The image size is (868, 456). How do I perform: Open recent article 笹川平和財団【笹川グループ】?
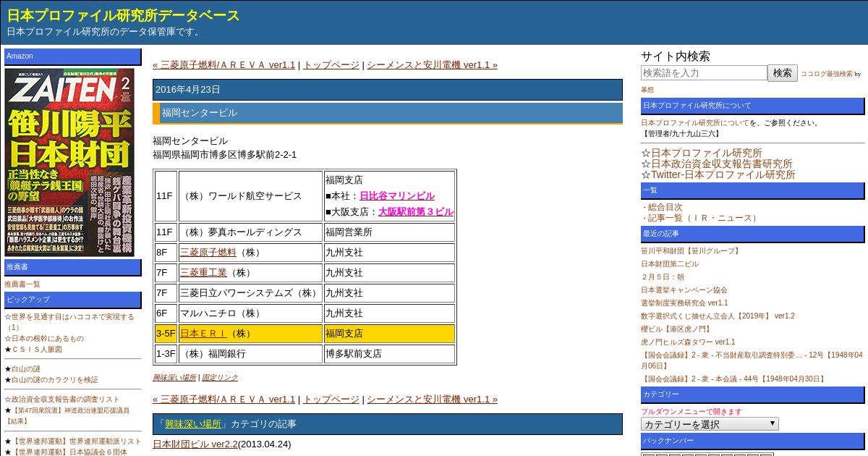click(x=691, y=250)
